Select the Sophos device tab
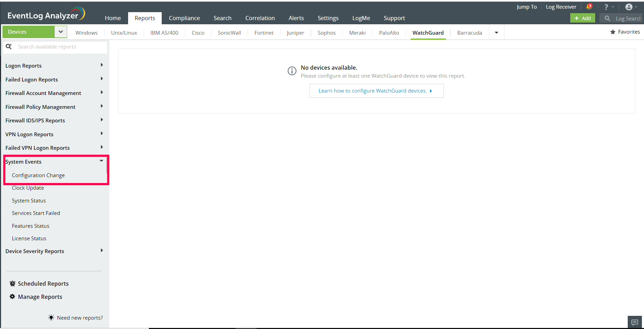 tap(327, 33)
